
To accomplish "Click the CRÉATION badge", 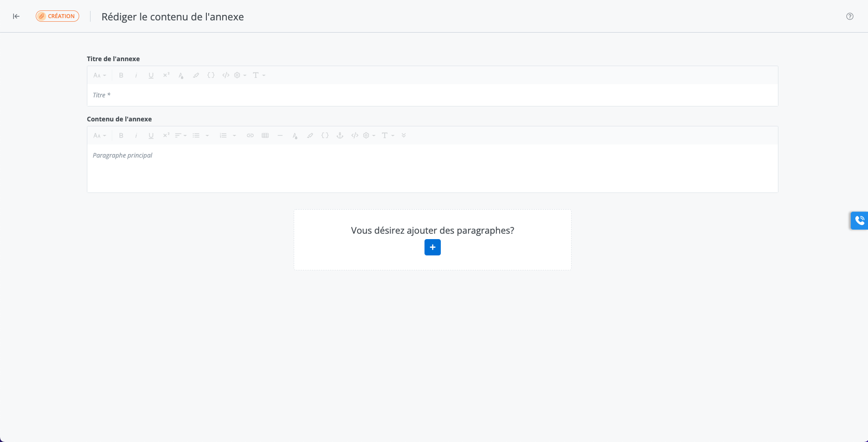I will pos(57,16).
